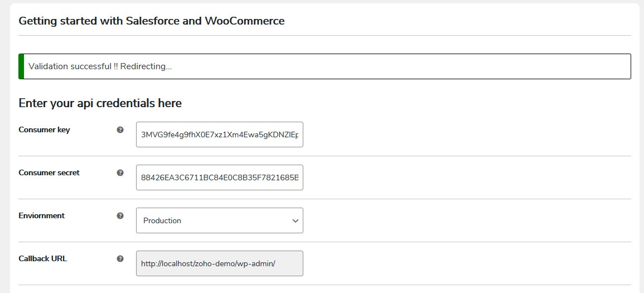This screenshot has width=644, height=293.
Task: Click the Getting started with Salesforce heading
Action: pos(152,21)
